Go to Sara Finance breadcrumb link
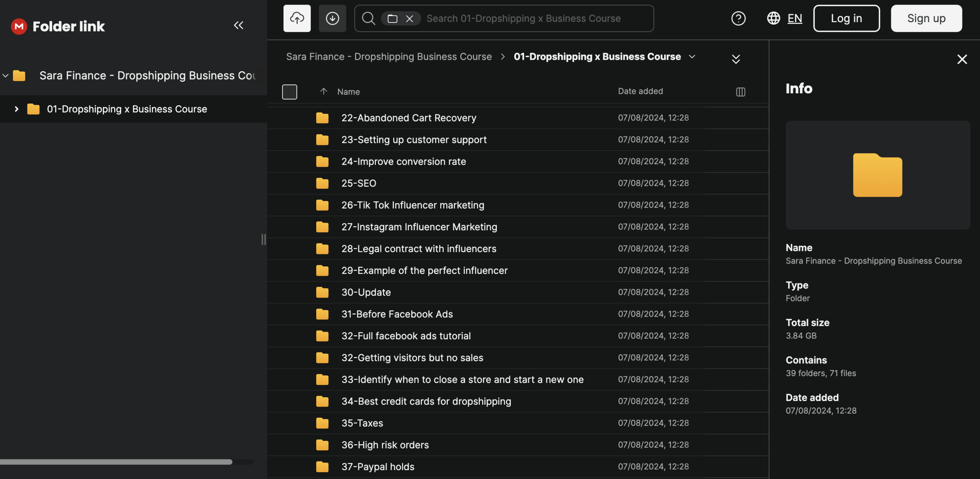 (389, 57)
